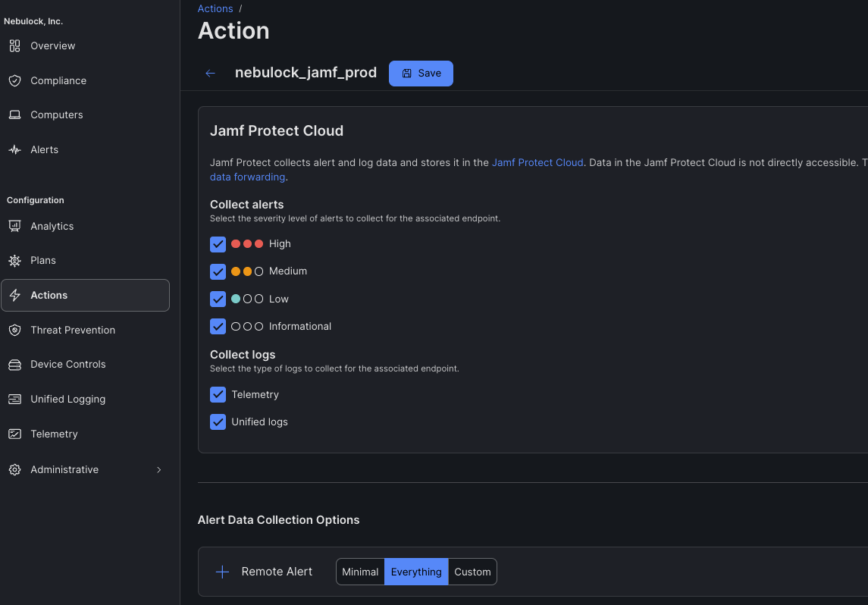Uncheck the Low severity alerts checkbox
The width and height of the screenshot is (868, 605).
[218, 299]
